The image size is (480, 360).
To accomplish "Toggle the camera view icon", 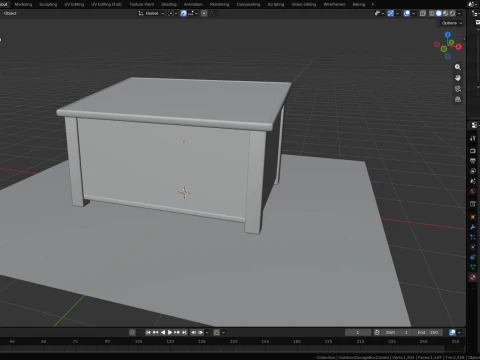I will point(458,89).
